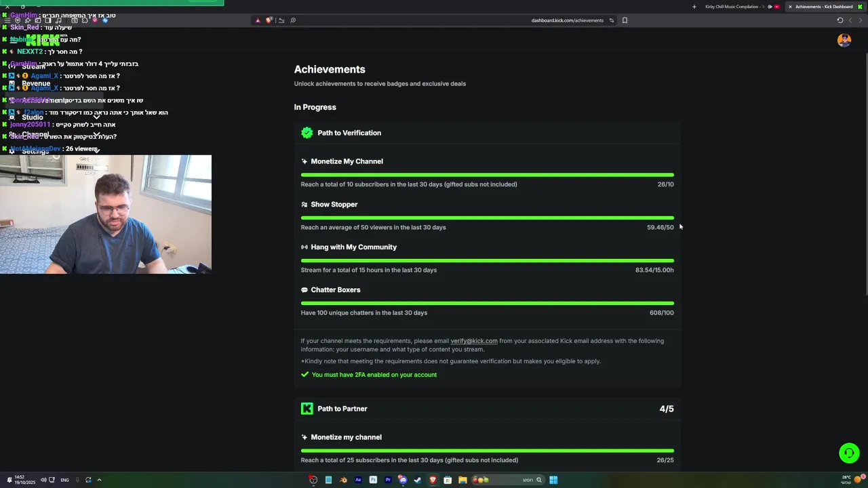Go forward using the browser forward arrow
This screenshot has height=488, width=868.
[861, 20]
